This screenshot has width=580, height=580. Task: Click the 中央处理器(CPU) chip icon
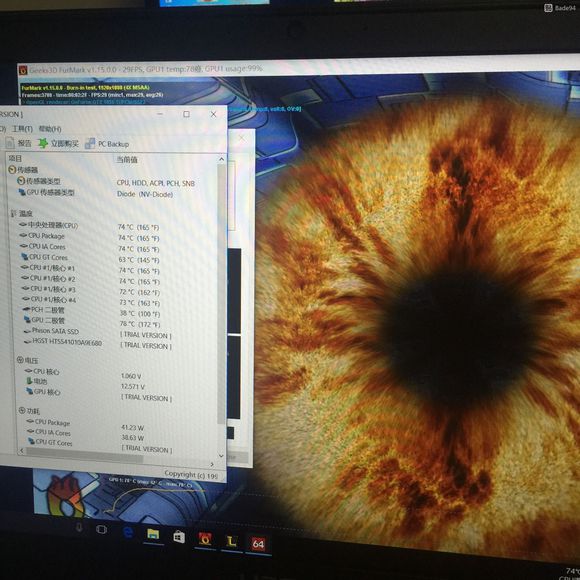(x=23, y=225)
